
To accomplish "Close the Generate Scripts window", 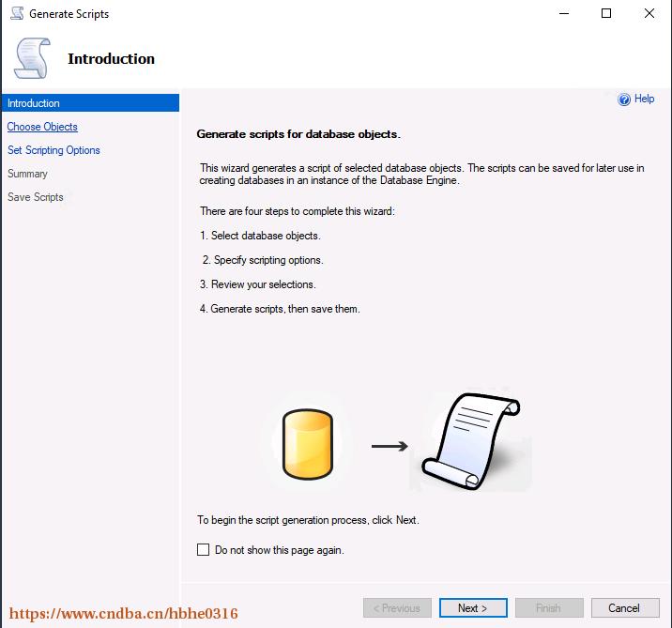I will [x=649, y=14].
